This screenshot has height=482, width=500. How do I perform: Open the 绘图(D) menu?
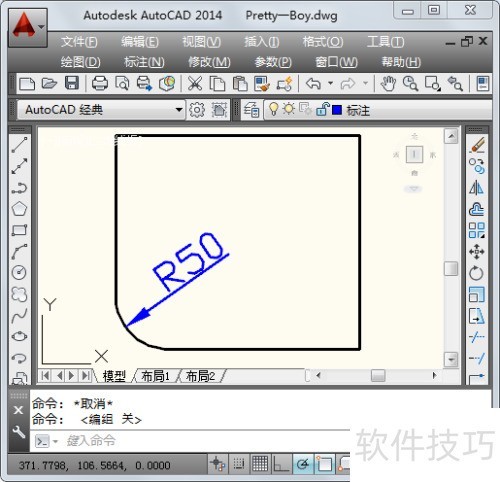(80, 62)
